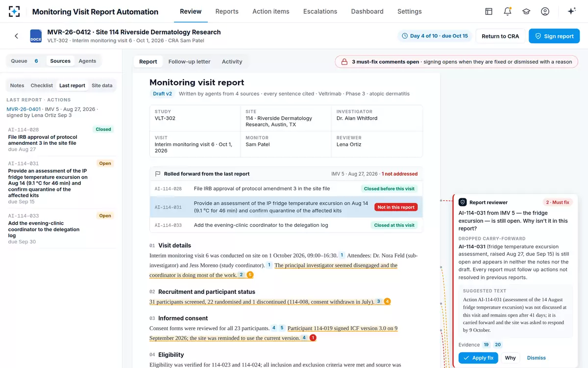This screenshot has height=368, width=588.
Task: Switch to the Notes source tab
Action: [17, 85]
